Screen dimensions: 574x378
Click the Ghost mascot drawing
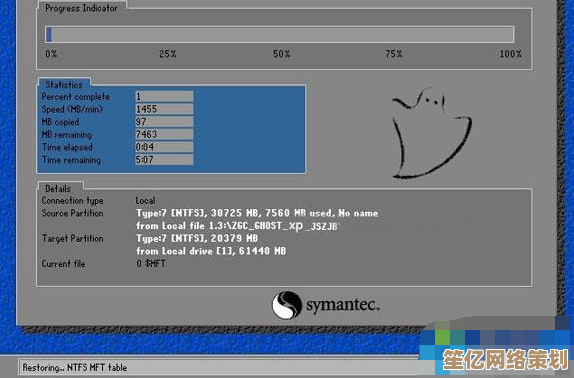pyautogui.click(x=432, y=134)
